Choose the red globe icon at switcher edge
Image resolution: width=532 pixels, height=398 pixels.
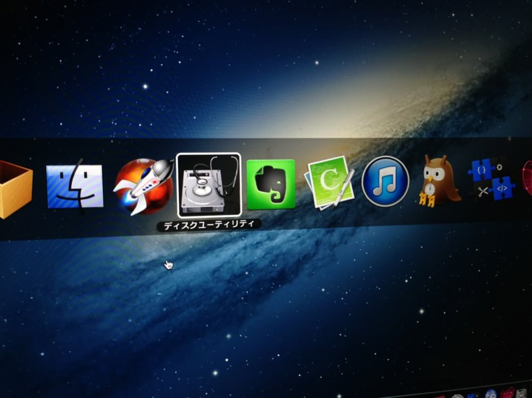pos(527,178)
